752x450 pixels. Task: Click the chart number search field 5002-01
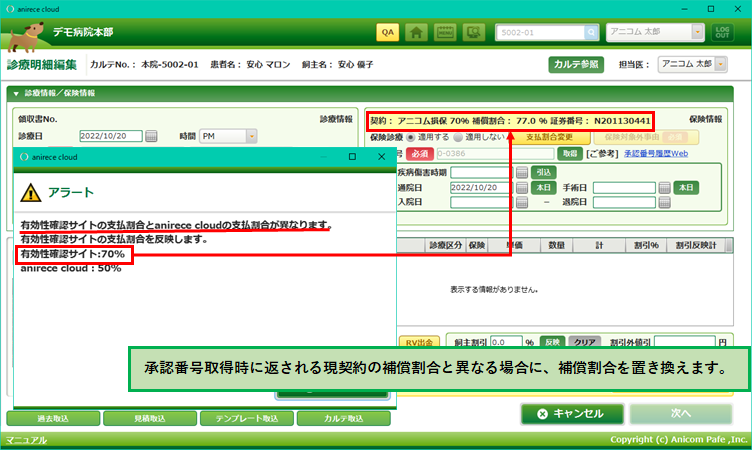(x=540, y=32)
